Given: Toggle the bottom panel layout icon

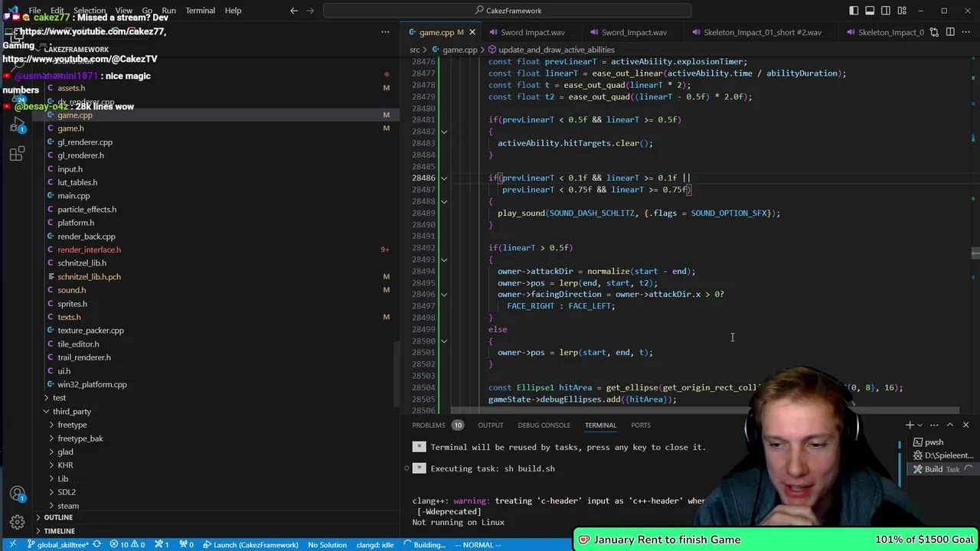Looking at the screenshot, I should click(x=870, y=11).
